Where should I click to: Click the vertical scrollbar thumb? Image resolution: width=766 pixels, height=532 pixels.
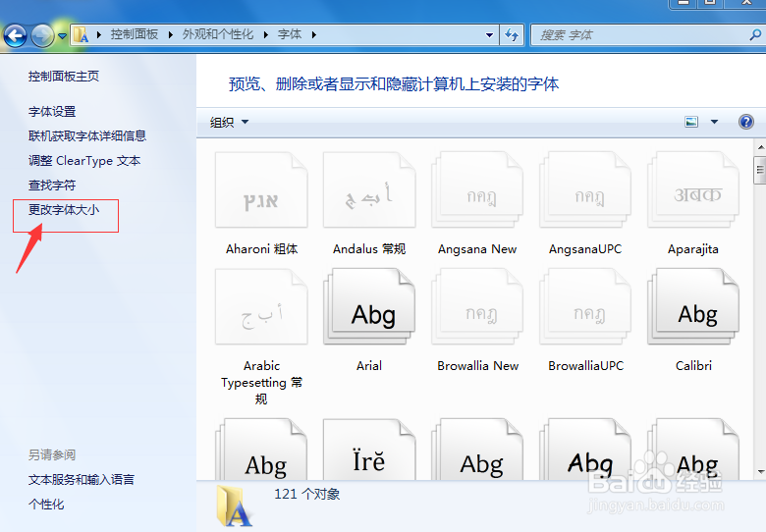pyautogui.click(x=760, y=170)
